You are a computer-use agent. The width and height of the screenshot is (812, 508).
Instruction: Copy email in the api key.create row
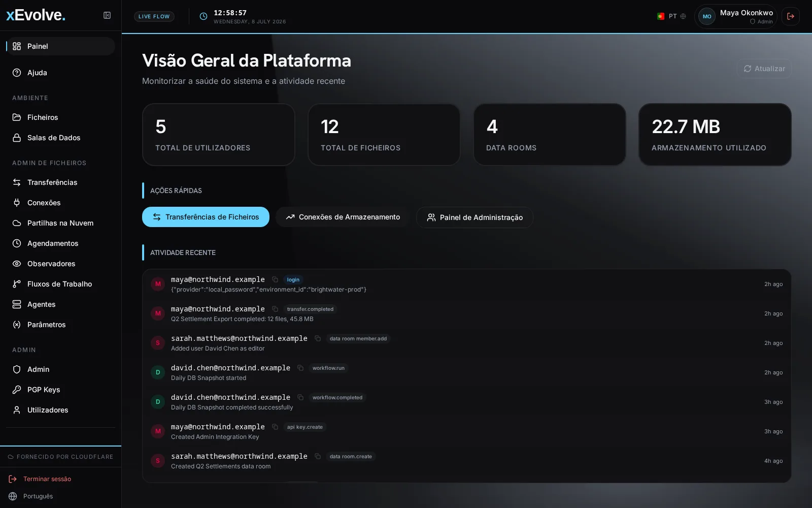[x=275, y=427]
